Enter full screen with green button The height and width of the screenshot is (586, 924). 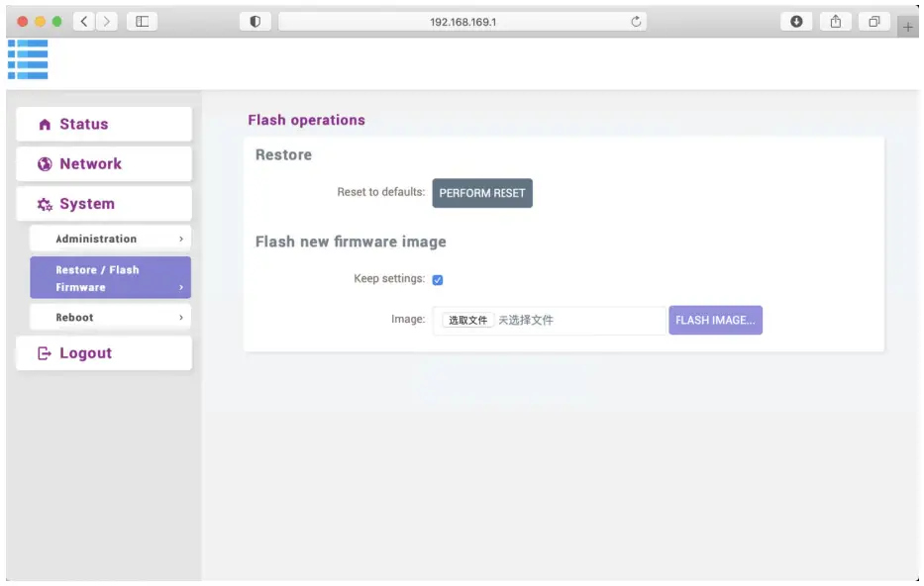pyautogui.click(x=57, y=22)
